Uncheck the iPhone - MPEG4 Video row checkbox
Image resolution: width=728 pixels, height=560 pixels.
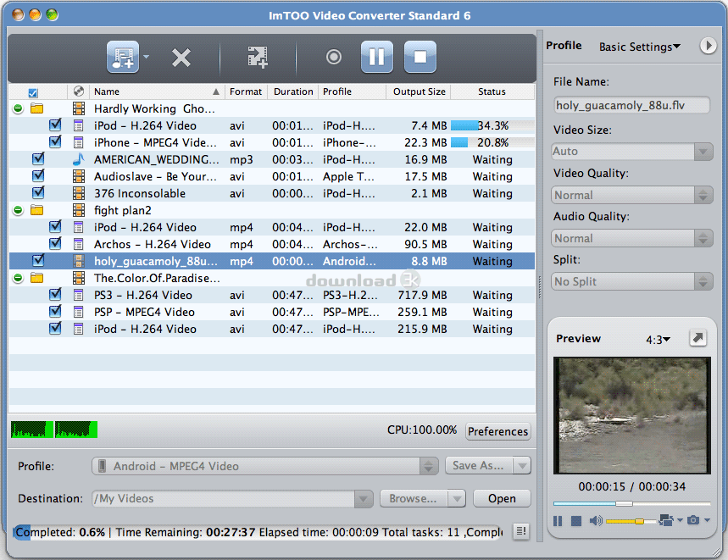pyautogui.click(x=55, y=141)
